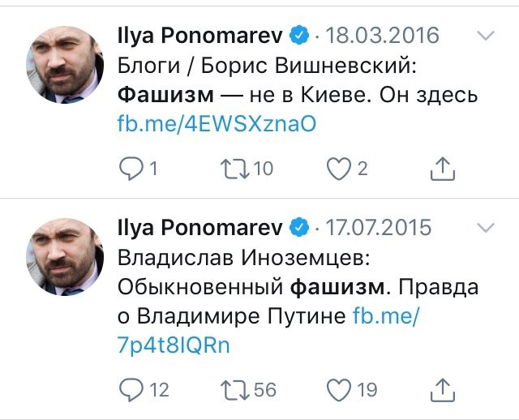Screen dimensions: 519x420
Task: Open dropdown chevron on 17.07.2015 tweet
Action: [x=486, y=227]
